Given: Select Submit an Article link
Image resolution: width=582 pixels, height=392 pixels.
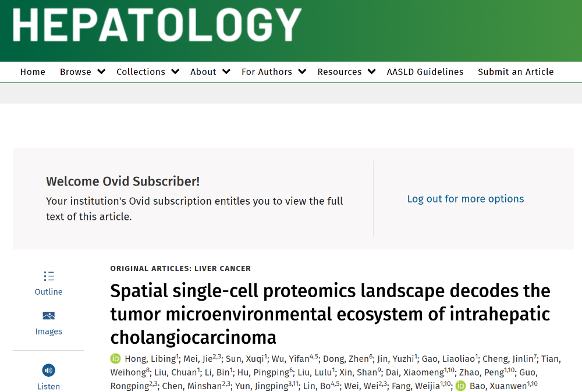Looking at the screenshot, I should 516,72.
